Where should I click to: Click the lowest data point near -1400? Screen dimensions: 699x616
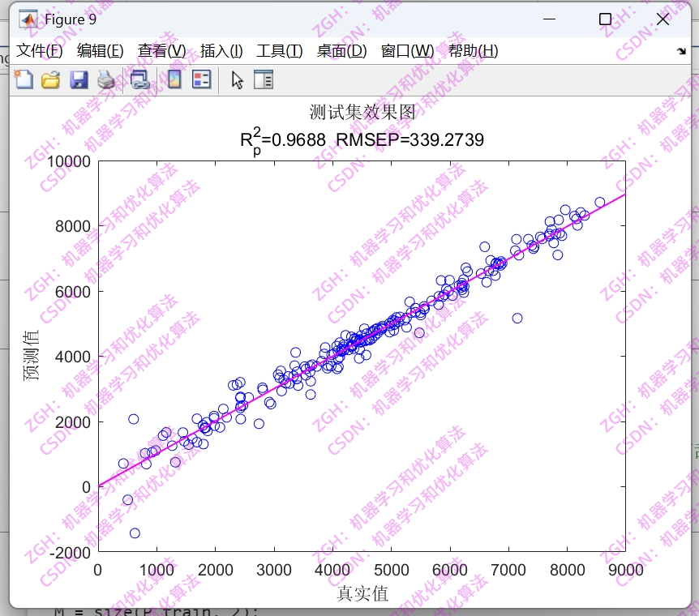[x=135, y=533]
